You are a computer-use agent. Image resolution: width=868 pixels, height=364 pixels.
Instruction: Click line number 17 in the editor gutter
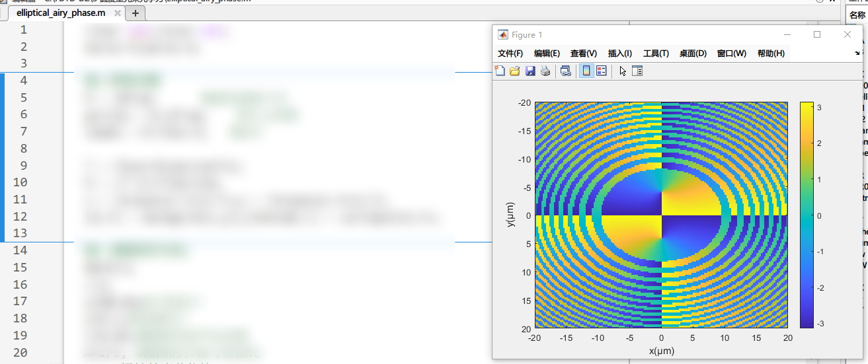[20, 301]
